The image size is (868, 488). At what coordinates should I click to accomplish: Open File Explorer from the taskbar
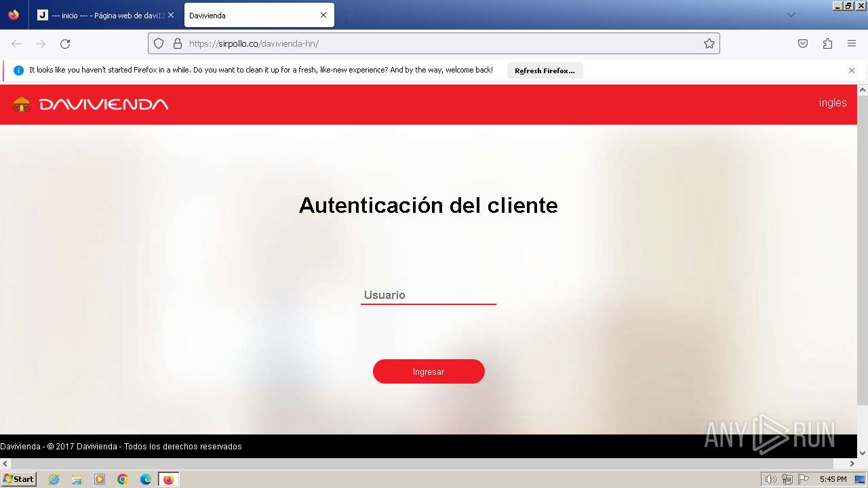coord(77,479)
